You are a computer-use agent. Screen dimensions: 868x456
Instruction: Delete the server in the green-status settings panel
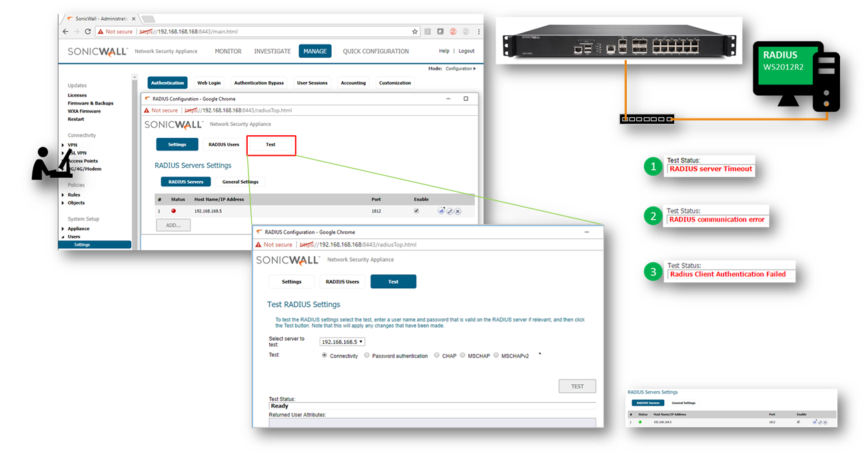825,422
